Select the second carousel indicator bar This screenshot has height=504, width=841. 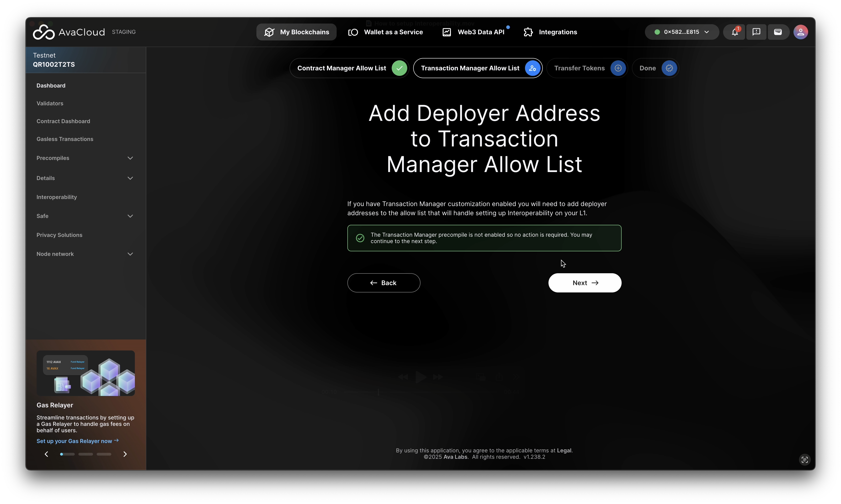click(86, 454)
